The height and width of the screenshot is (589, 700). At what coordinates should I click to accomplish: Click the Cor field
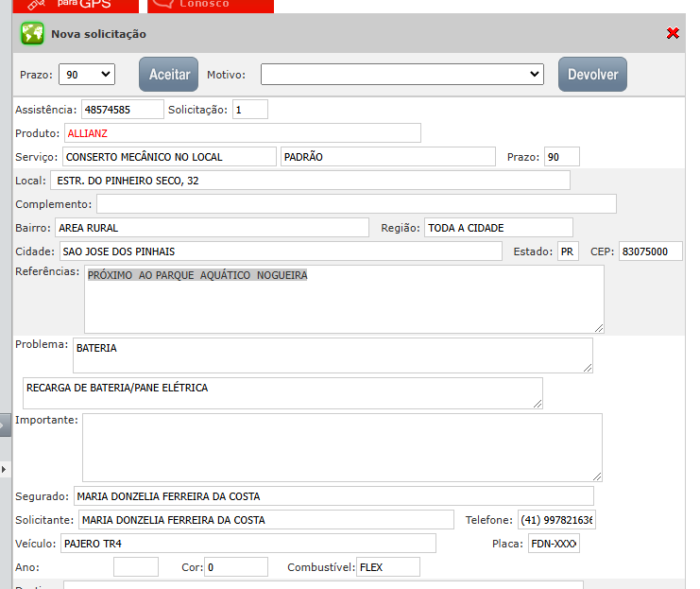pos(236,567)
